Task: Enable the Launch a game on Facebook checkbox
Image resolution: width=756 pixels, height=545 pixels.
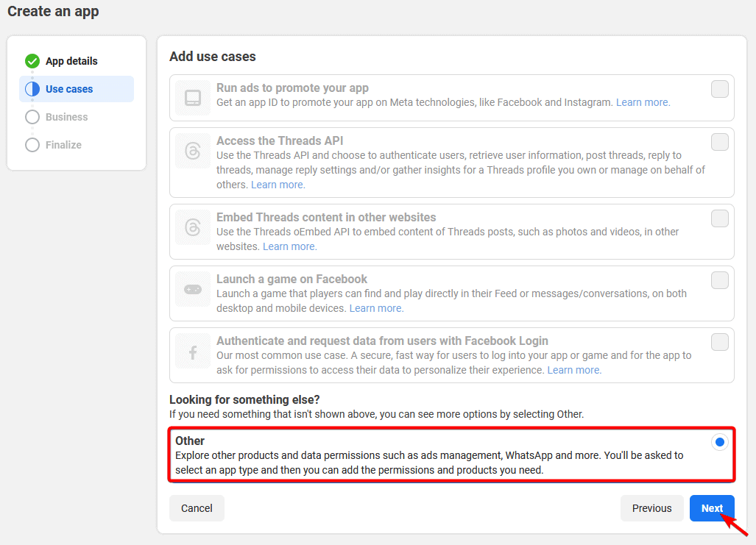Action: pyautogui.click(x=719, y=280)
